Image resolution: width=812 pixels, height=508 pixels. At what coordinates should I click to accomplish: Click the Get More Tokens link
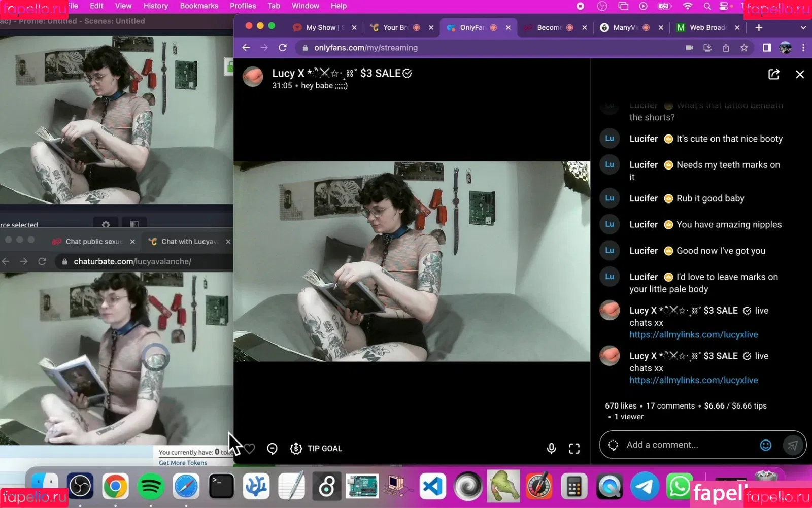click(183, 462)
